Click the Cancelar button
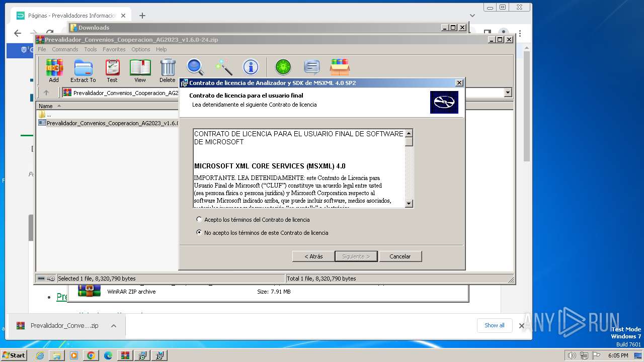644x362 pixels. 400,256
